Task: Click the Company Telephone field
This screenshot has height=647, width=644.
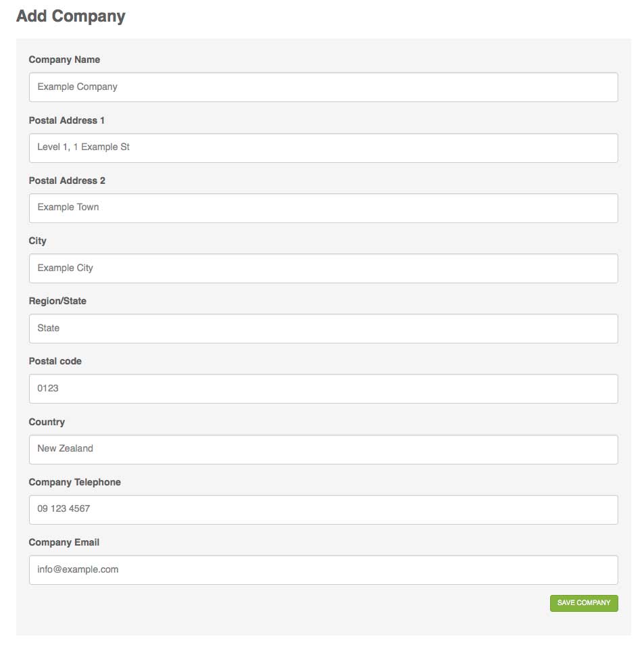Action: point(324,510)
